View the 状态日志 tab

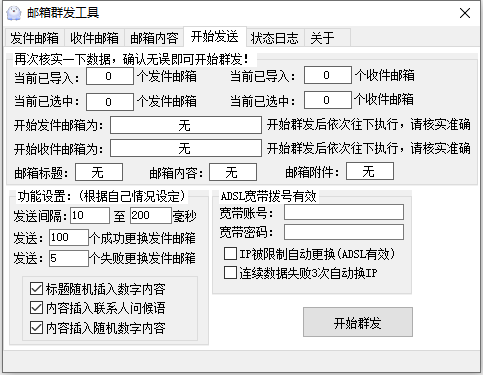pyautogui.click(x=275, y=38)
